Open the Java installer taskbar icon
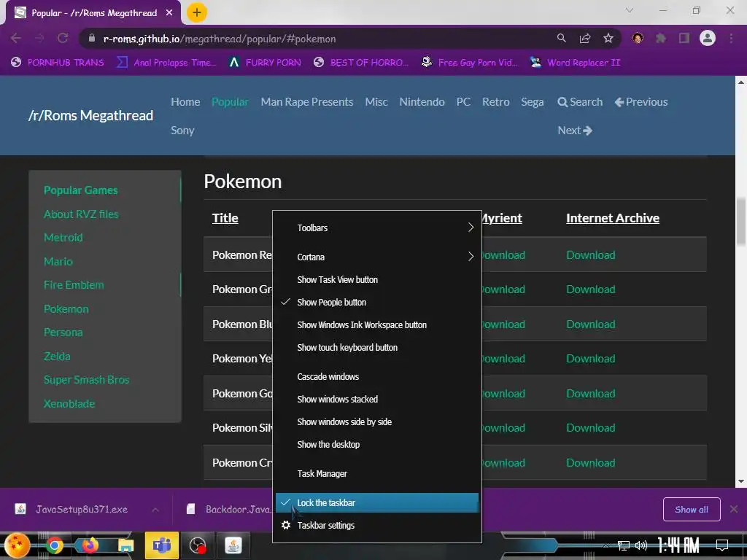Image resolution: width=747 pixels, height=560 pixels. click(x=233, y=545)
